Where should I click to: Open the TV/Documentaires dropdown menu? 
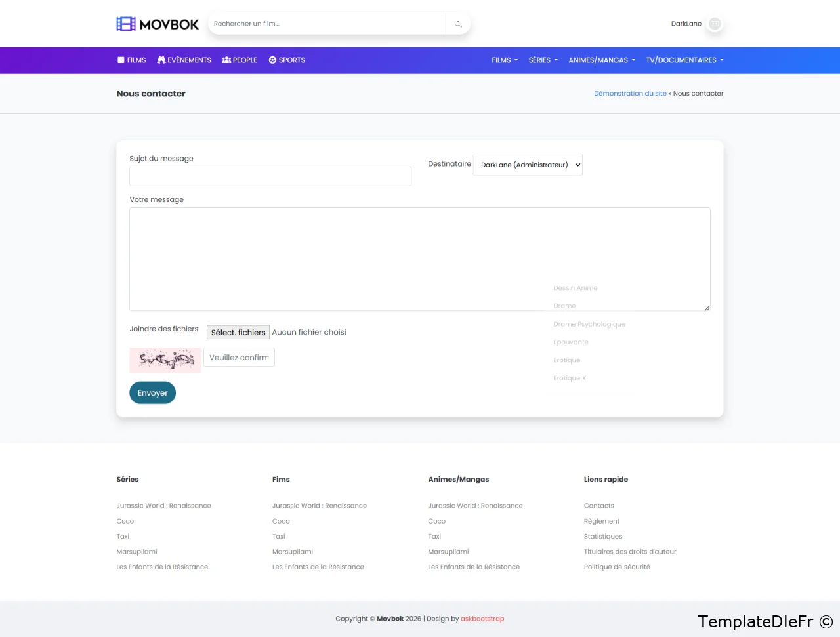(x=684, y=60)
